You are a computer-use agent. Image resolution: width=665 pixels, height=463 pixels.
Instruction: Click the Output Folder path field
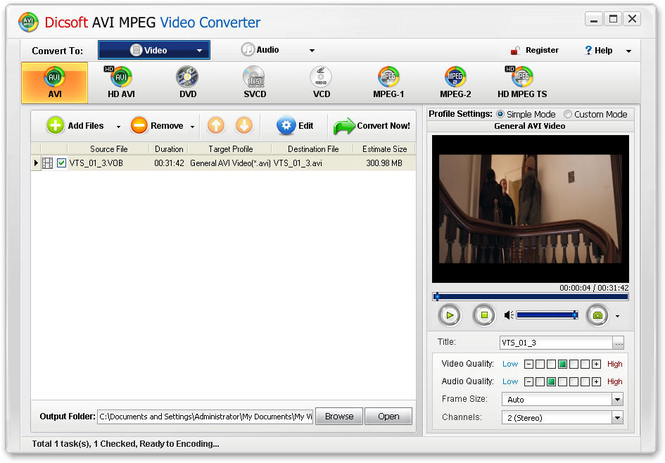(205, 416)
